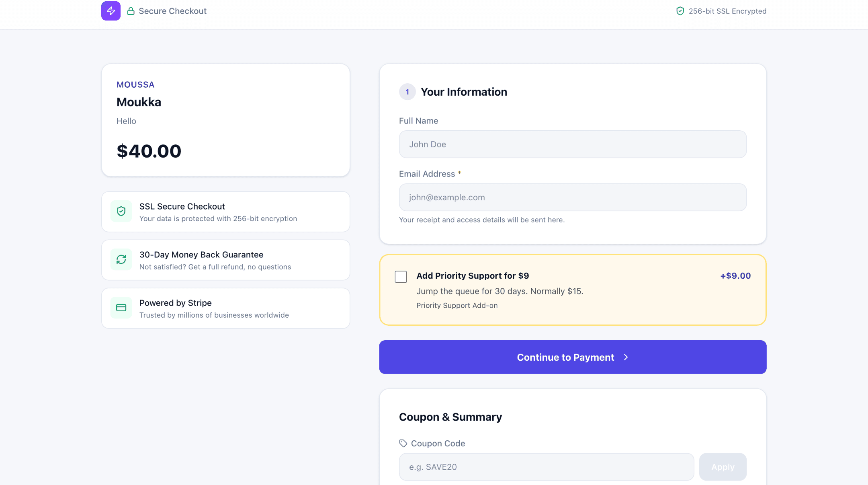This screenshot has width=868, height=485.
Task: Click the shield icon beside 256-bit SSL Encrypted
Action: [x=680, y=11]
